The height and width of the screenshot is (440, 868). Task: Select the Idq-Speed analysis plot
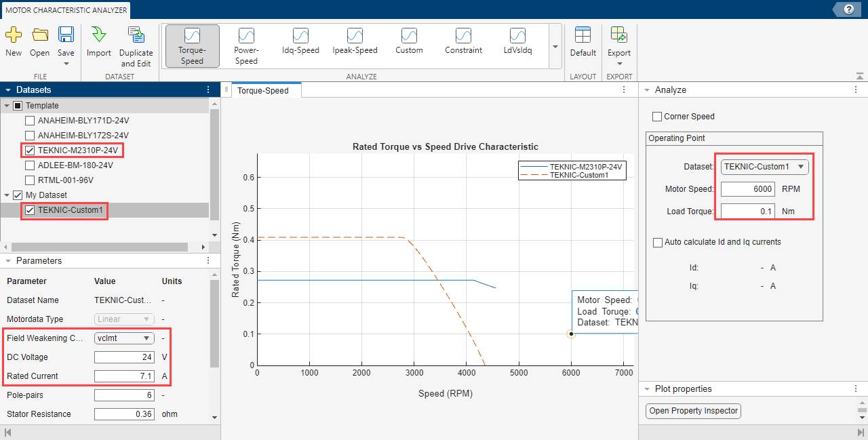(300, 36)
